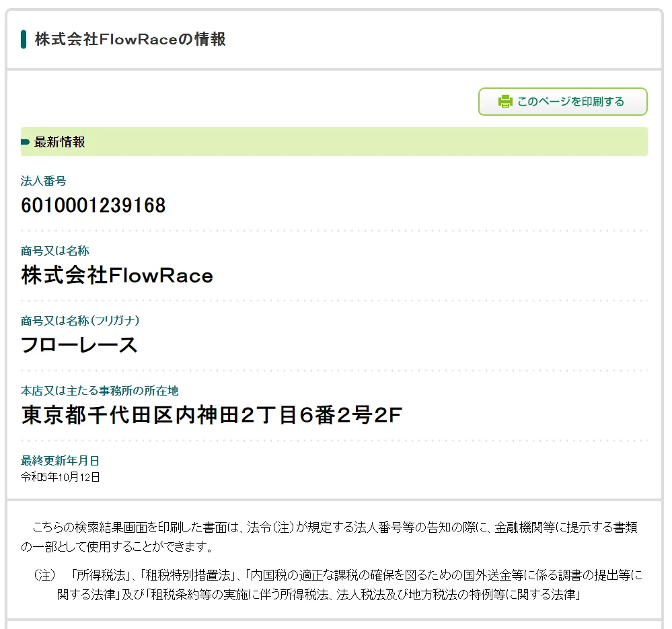Screen dimensions: 672x629
Task: Click the 商号又は名称(フリガナ) label
Action: point(80,320)
